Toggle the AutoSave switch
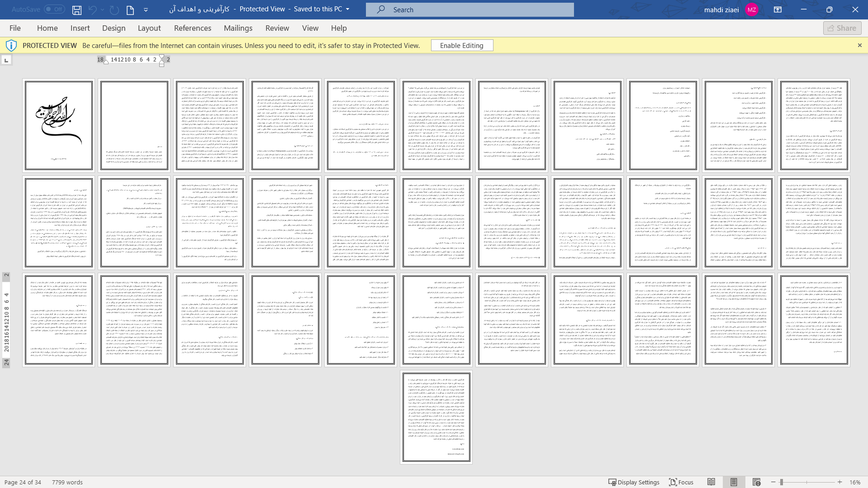Viewport: 868px width, 488px height. 54,9
